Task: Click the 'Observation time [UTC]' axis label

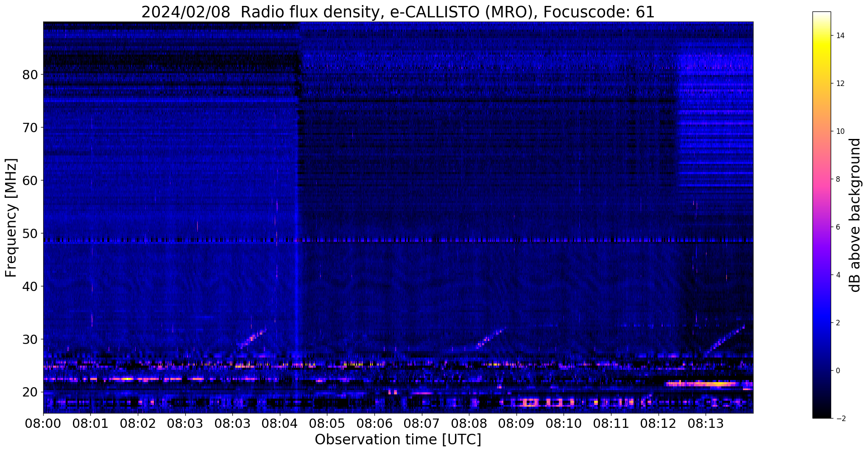Action: click(x=398, y=440)
